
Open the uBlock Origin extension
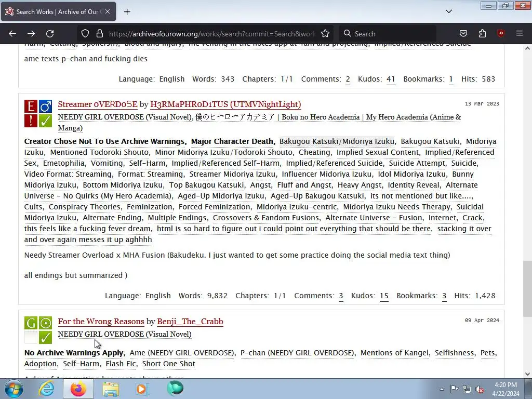click(500, 34)
